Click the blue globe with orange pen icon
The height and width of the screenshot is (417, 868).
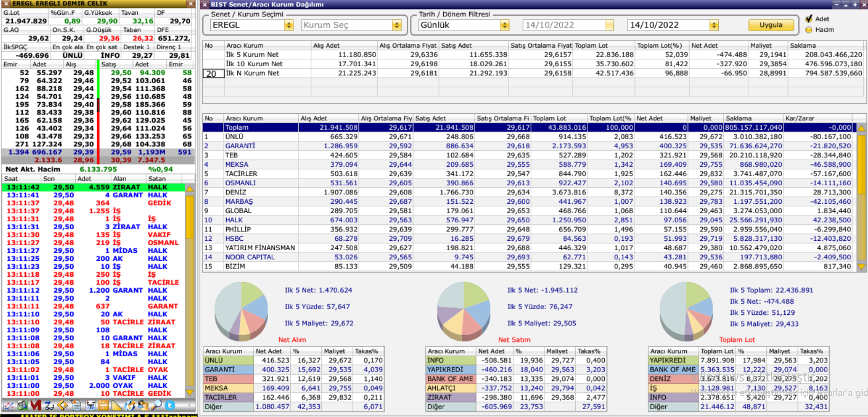130,405
